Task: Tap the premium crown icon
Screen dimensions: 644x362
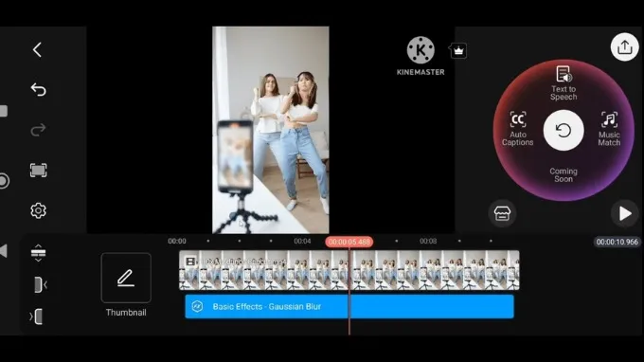Action: [x=458, y=51]
